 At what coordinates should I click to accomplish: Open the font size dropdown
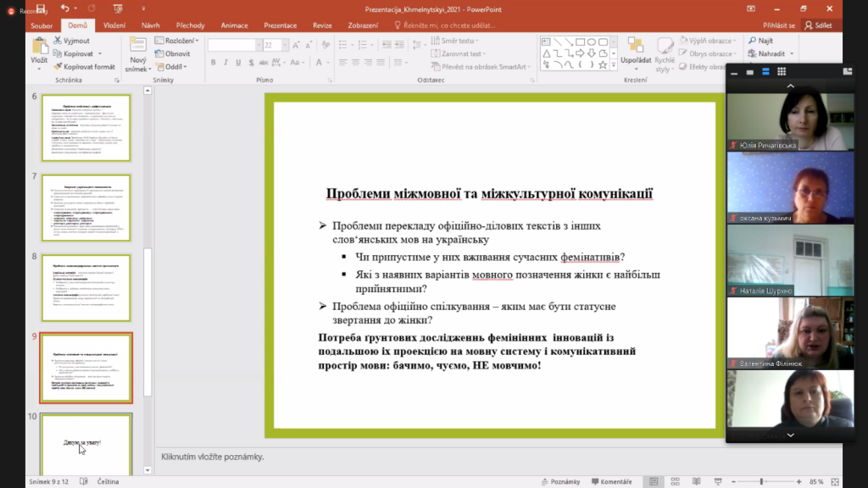(x=285, y=45)
